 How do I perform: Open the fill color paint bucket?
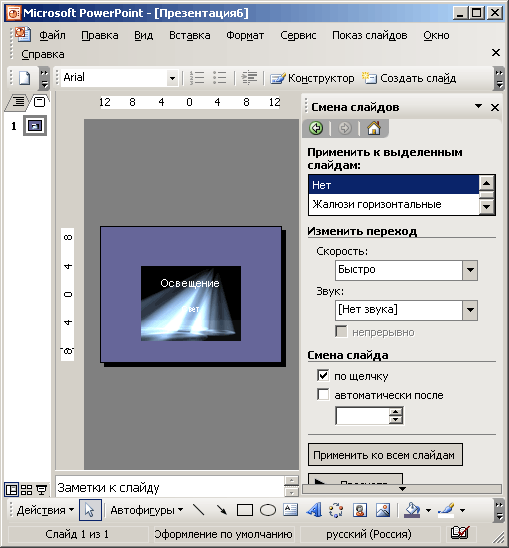[x=412, y=510]
